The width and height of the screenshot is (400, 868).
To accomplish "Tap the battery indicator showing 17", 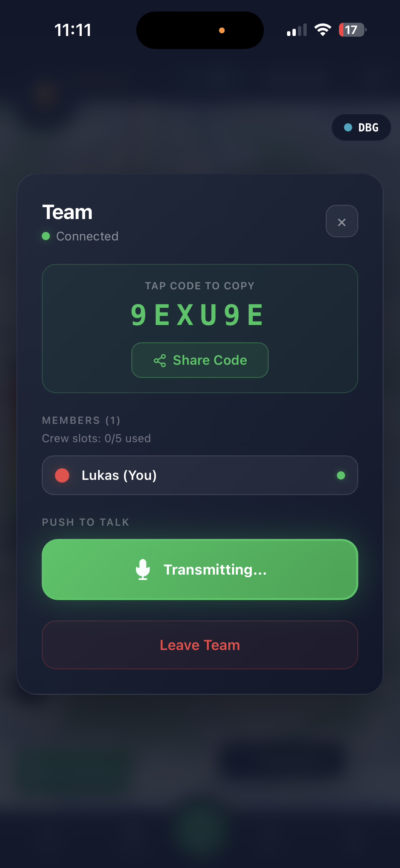I will [x=352, y=30].
